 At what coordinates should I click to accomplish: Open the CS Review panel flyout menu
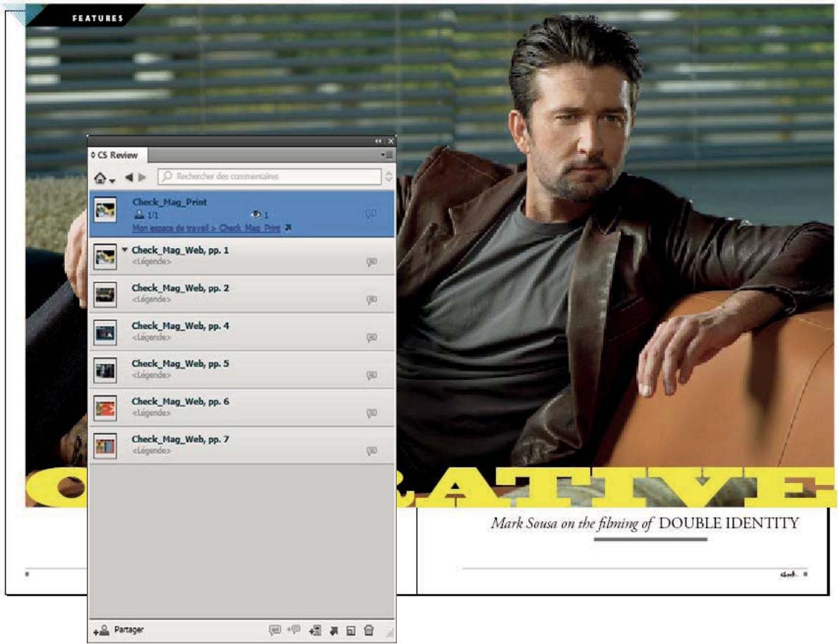point(388,155)
